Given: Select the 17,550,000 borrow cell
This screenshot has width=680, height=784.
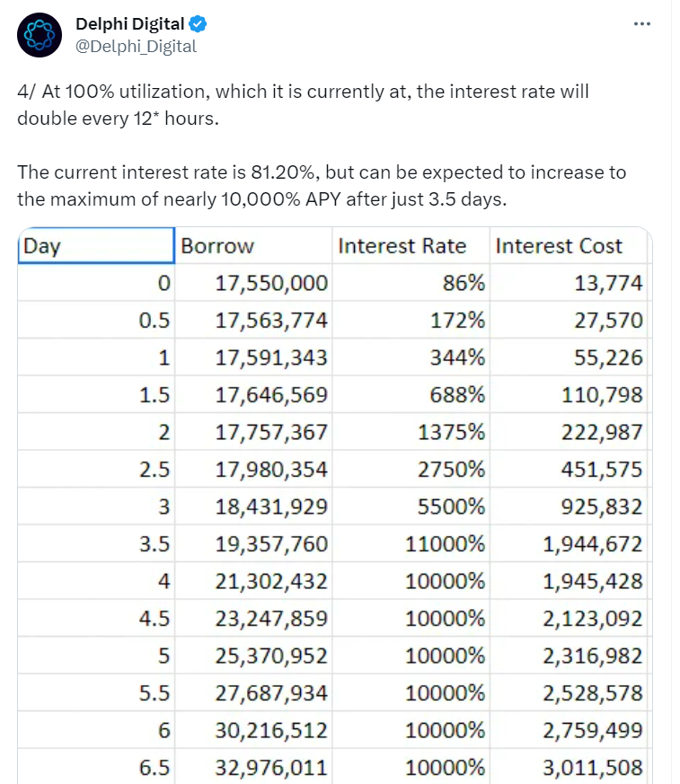Looking at the screenshot, I should (x=271, y=284).
